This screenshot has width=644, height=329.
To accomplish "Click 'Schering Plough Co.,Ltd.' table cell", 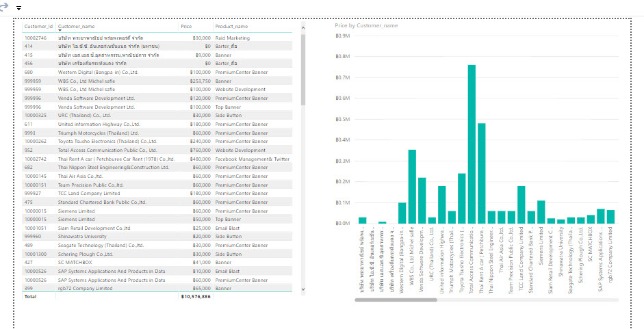I will point(86,254).
